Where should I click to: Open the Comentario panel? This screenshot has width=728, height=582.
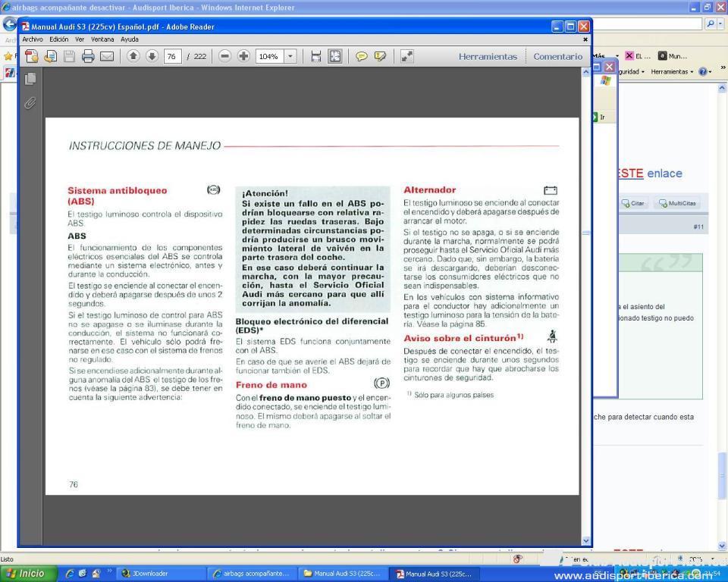pos(557,57)
